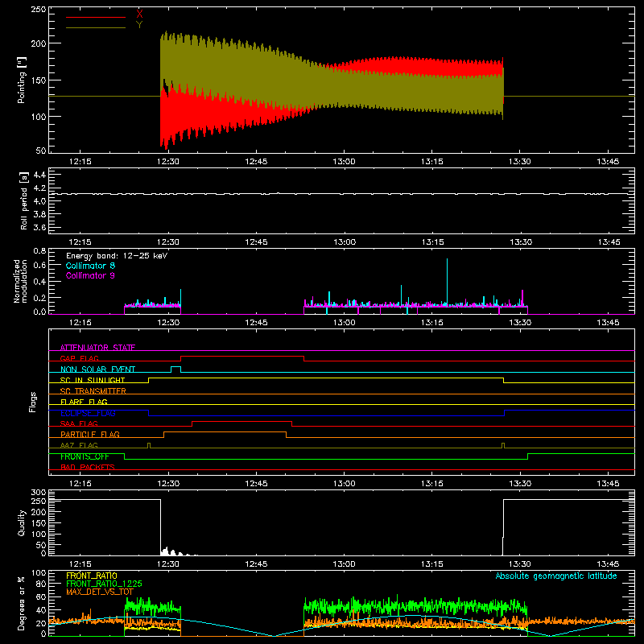Click the 250 label on the Pointing axis
The height and width of the screenshot is (644, 644).
(38, 9)
